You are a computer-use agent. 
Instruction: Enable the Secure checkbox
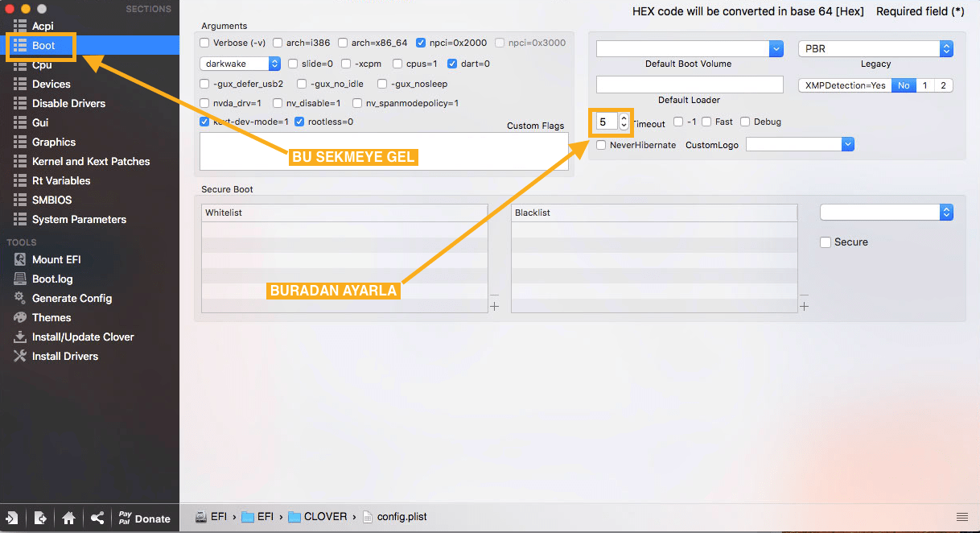[825, 242]
